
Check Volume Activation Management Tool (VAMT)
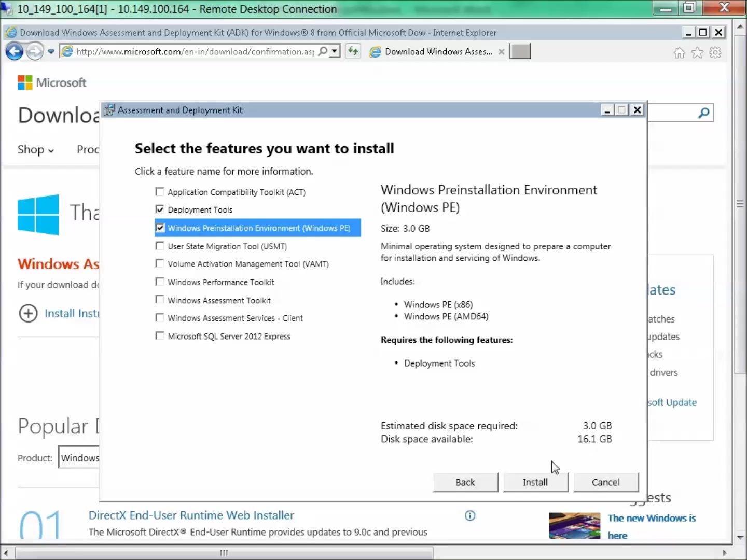pos(160,263)
